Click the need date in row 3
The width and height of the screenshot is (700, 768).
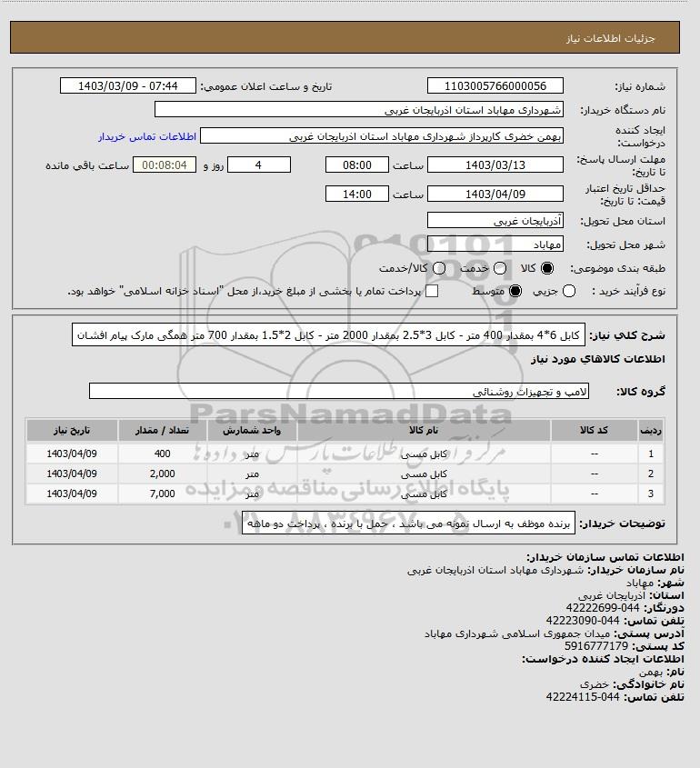click(72, 494)
